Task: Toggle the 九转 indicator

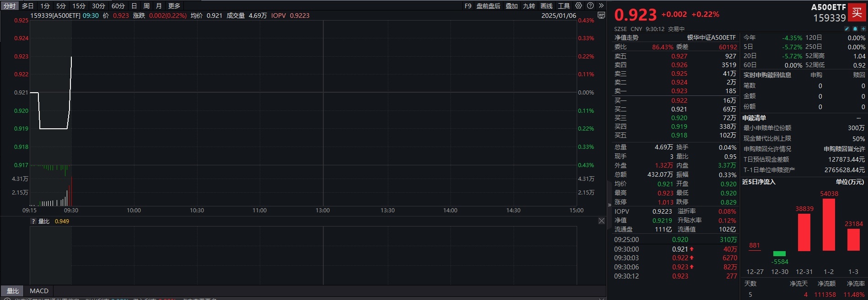Action: [529, 6]
